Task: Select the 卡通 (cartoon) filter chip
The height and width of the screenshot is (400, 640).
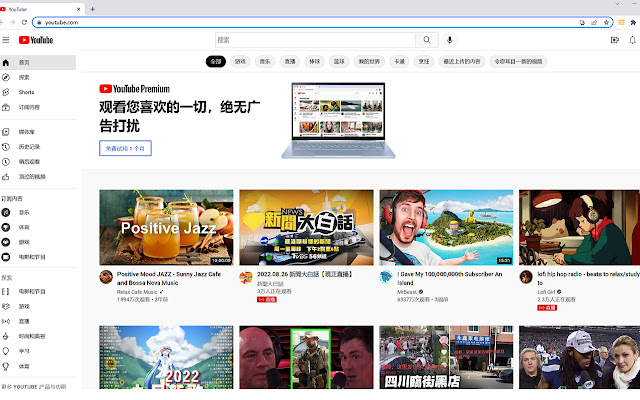Action: pos(399,62)
